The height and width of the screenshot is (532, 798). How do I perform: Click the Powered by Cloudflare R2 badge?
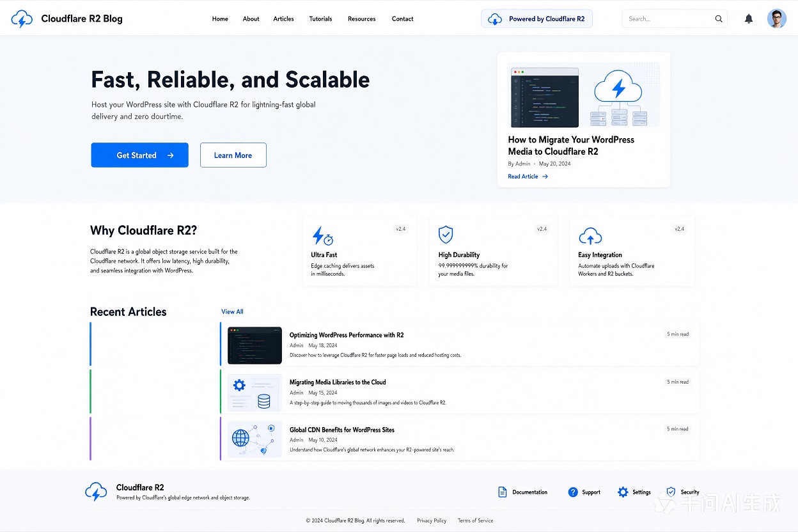tap(536, 19)
